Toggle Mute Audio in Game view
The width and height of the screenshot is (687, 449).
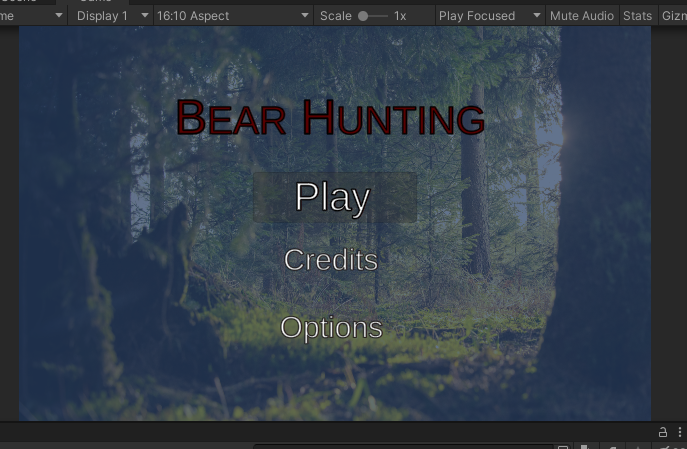click(x=582, y=16)
